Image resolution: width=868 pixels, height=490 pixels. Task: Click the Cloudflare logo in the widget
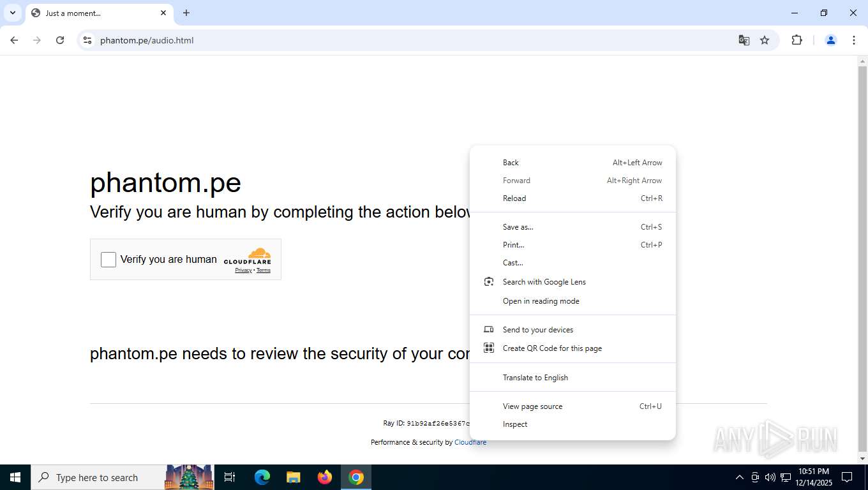point(248,256)
